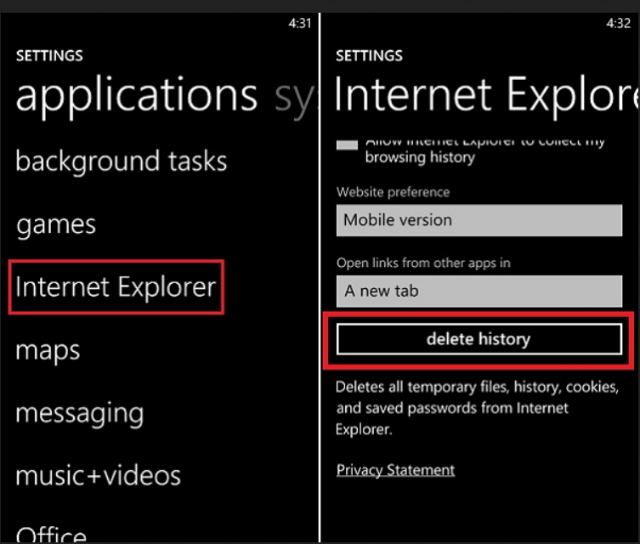This screenshot has width=640, height=544.
Task: Expand the Website preference Mobile version dropdown
Action: pyautogui.click(x=479, y=220)
